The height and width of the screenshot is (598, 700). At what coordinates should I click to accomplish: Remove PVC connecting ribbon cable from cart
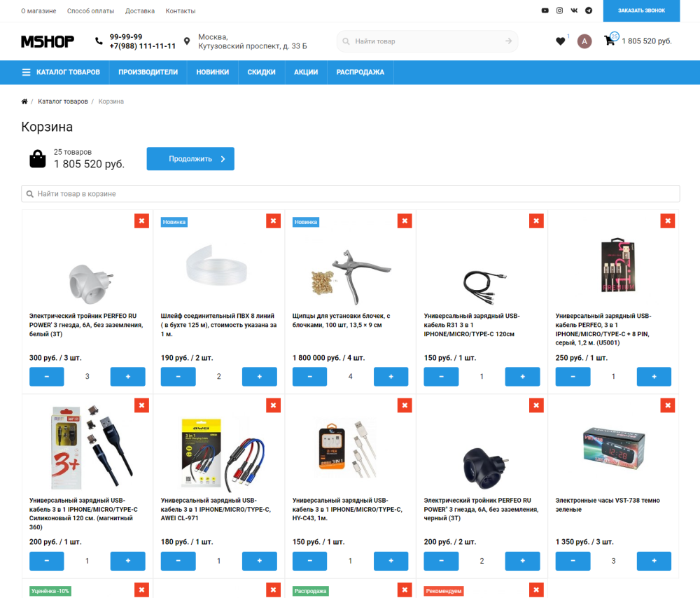pos(273,221)
